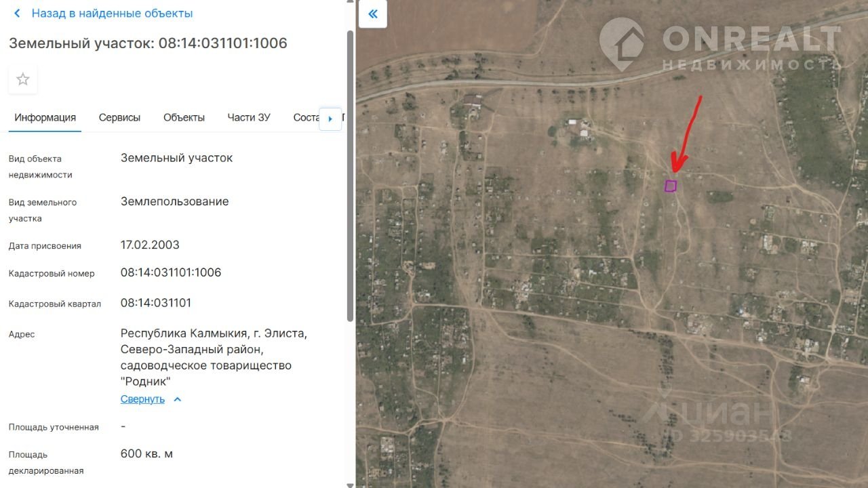Click the parcel title heading
This screenshot has width=868, height=488.
148,43
